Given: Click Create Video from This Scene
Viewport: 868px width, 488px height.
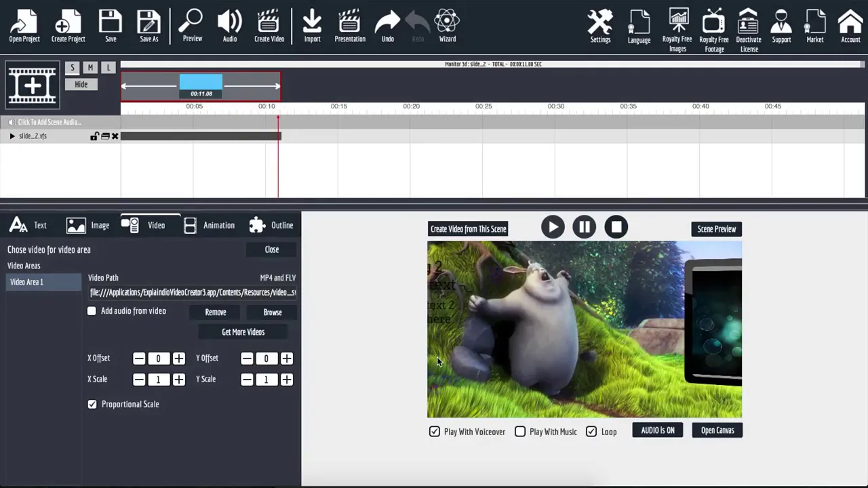Looking at the screenshot, I should pyautogui.click(x=469, y=229).
